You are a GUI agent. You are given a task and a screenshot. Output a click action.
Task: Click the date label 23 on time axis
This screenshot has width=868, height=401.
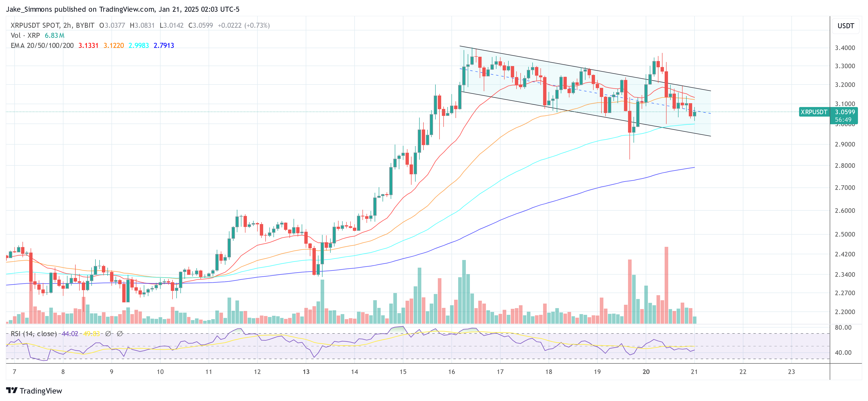coord(791,372)
